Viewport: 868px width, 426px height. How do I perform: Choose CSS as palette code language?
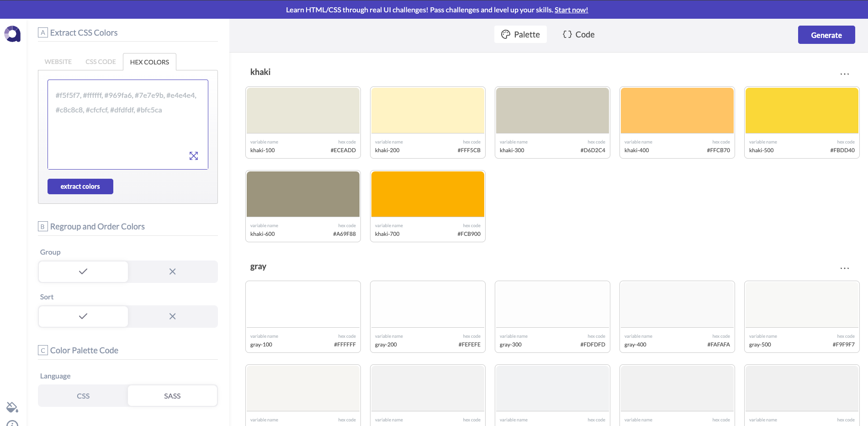[x=83, y=396]
